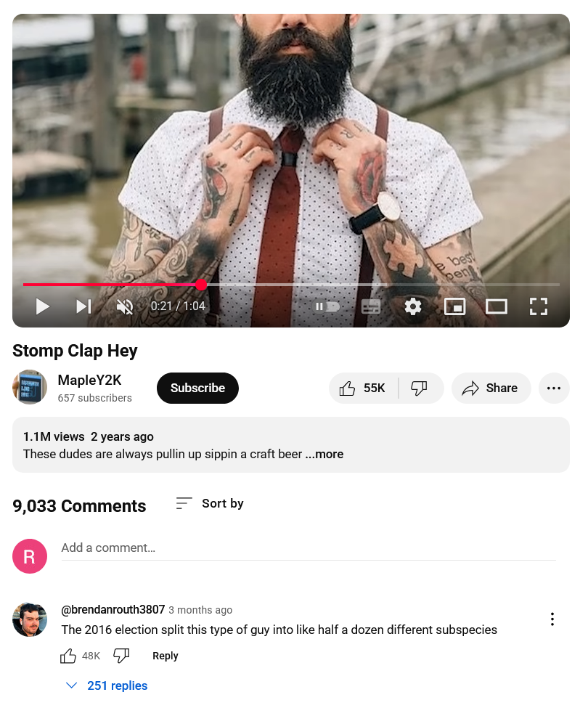Like the Stomp Clap Hey video
The height and width of the screenshot is (708, 588).
[364, 388]
